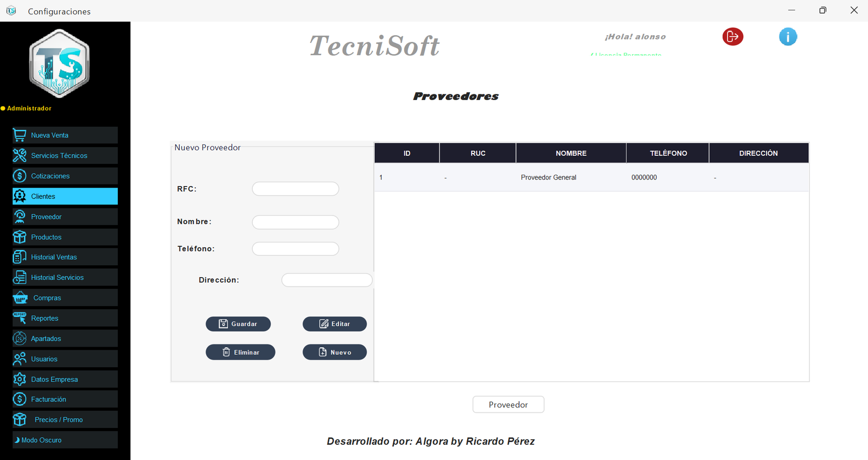Toggle Modo Oscuro dark mode
This screenshot has height=460, width=868.
[x=65, y=440]
